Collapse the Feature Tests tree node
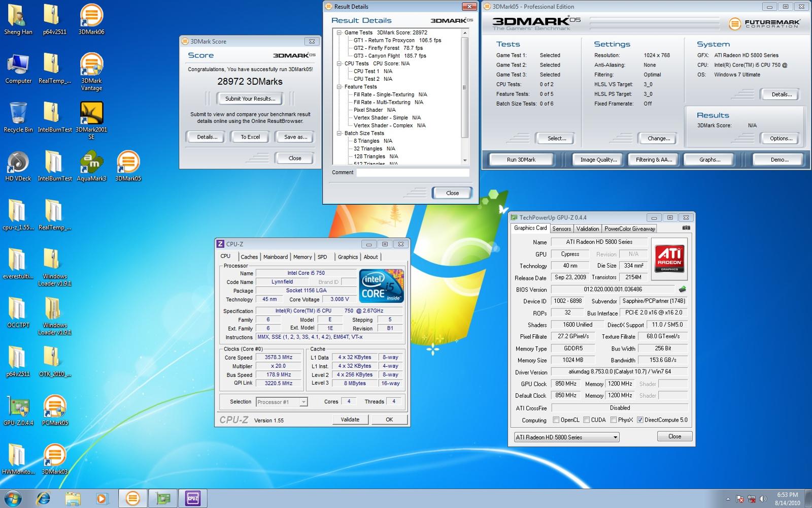The width and height of the screenshot is (812, 508). pos(339,87)
